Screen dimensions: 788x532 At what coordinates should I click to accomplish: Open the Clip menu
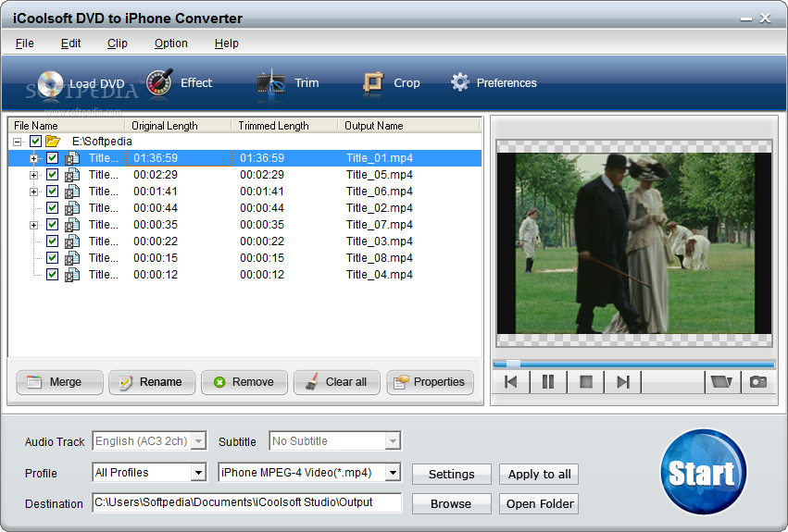pos(117,43)
